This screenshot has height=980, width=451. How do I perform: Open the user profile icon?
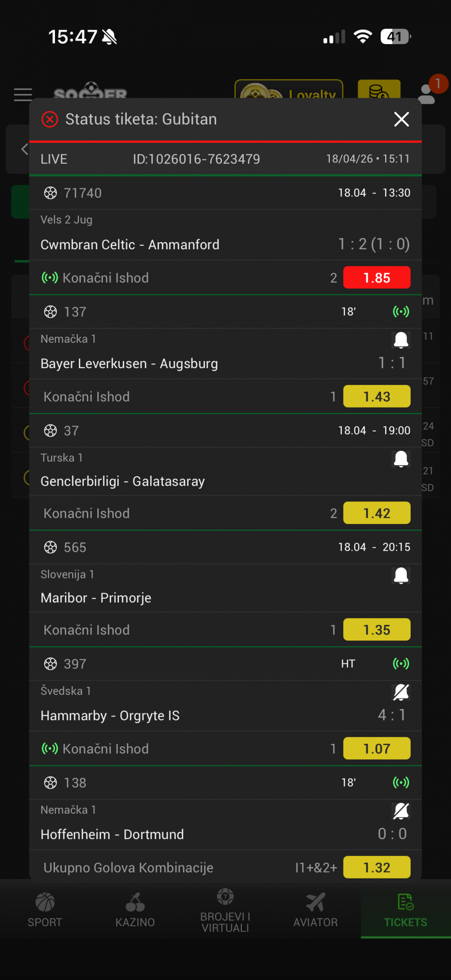(427, 93)
